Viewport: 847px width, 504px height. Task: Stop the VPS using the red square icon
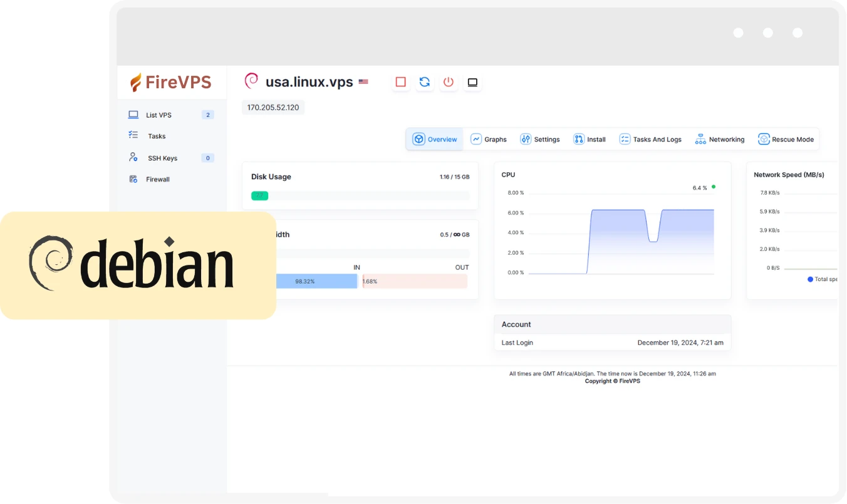click(x=401, y=82)
